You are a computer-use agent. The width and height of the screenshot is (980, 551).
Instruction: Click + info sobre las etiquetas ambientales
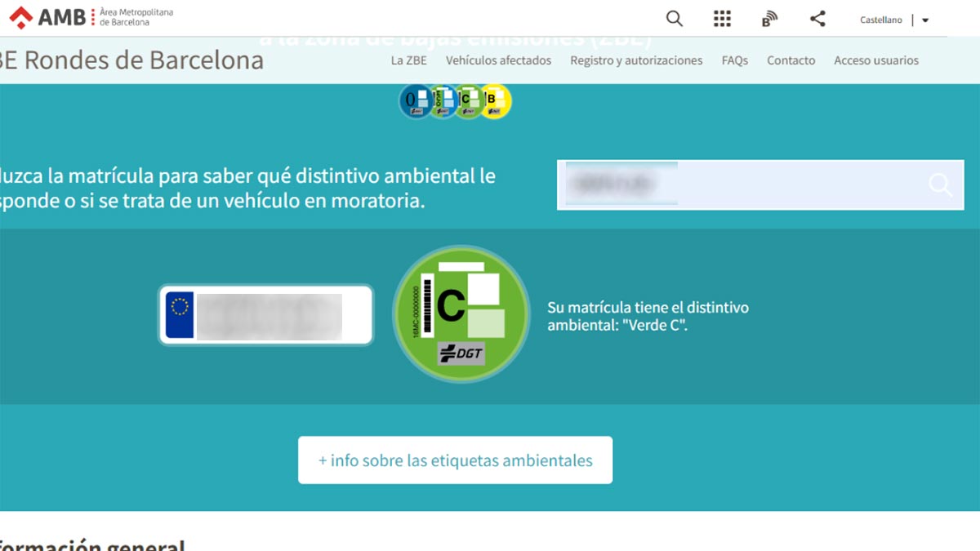455,460
